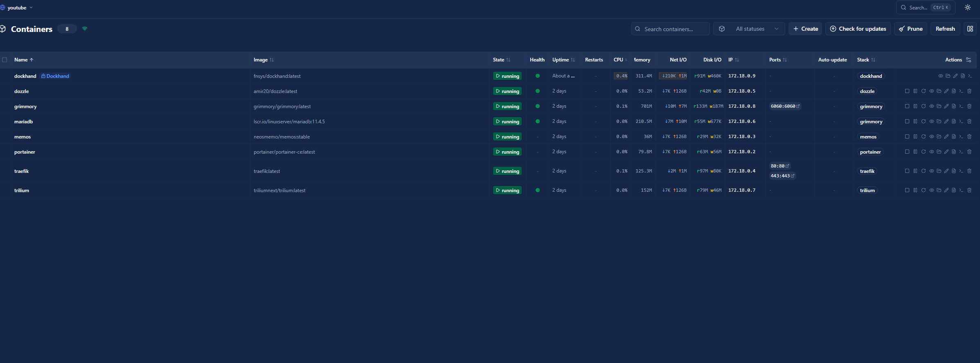Screen dimensions: 980x363
Task: Stop the dozzle container
Action: coord(907,91)
